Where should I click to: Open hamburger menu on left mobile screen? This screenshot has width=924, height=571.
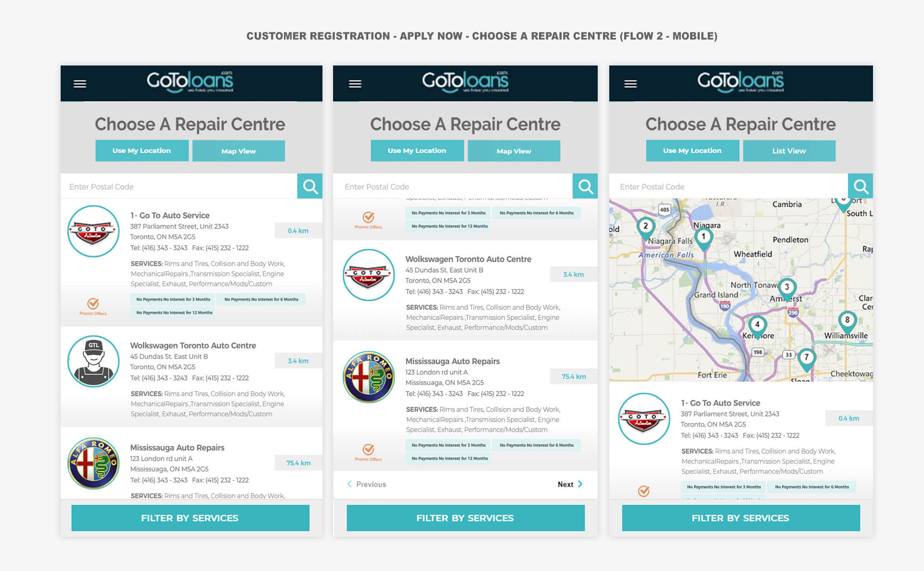point(80,84)
